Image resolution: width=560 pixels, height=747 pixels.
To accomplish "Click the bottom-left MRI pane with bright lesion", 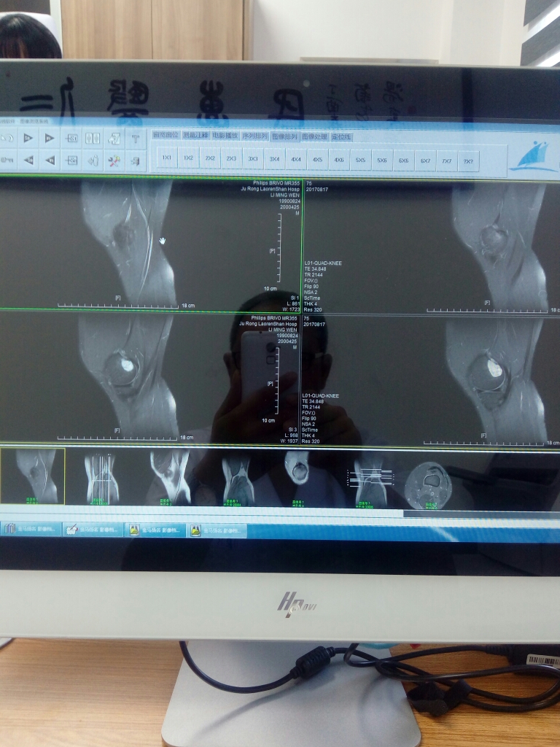I will [149, 377].
